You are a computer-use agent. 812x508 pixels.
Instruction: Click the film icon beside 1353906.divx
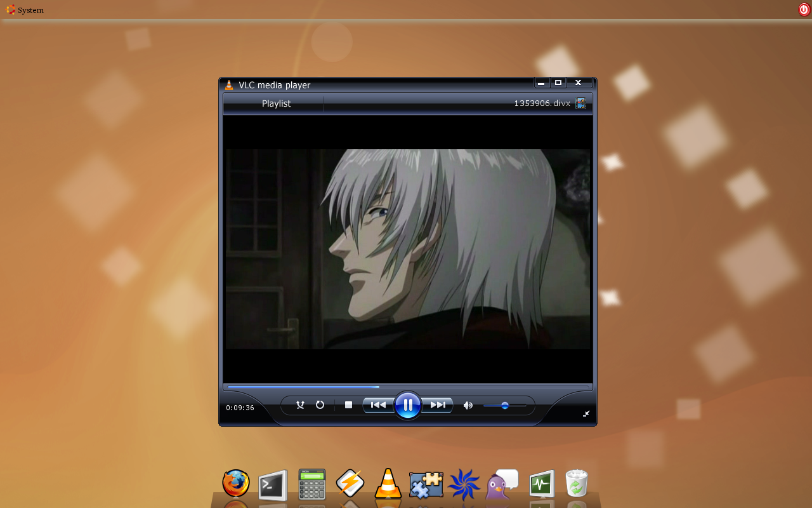(x=580, y=104)
